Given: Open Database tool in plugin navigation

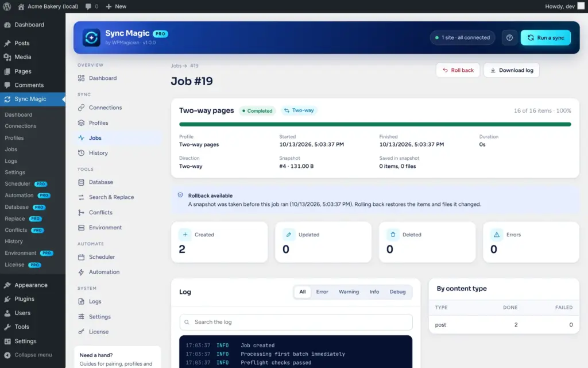Looking at the screenshot, I should (x=117, y=182).
